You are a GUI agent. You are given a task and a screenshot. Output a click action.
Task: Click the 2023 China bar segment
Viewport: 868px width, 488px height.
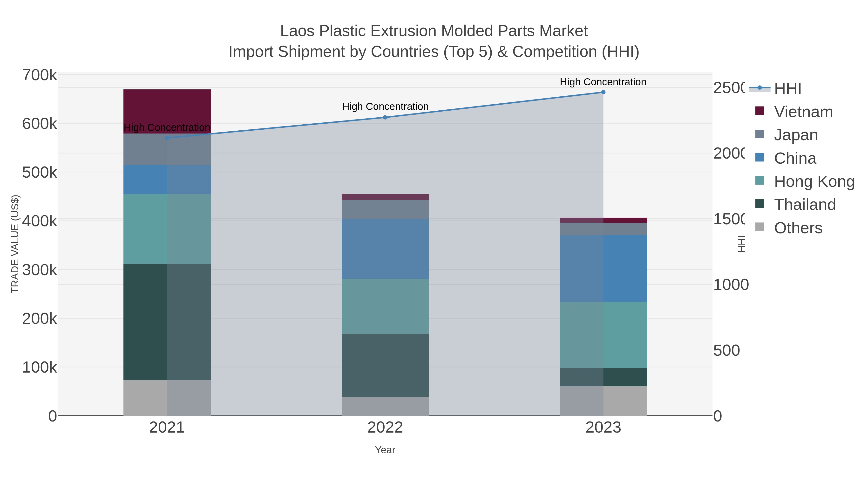[x=603, y=269]
